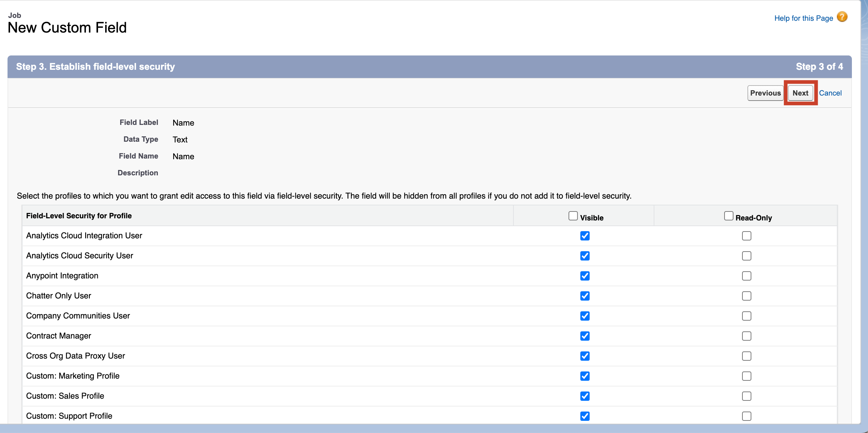Uncheck Visible for Analytics Cloud Integration User
This screenshot has height=433, width=868.
click(x=585, y=236)
